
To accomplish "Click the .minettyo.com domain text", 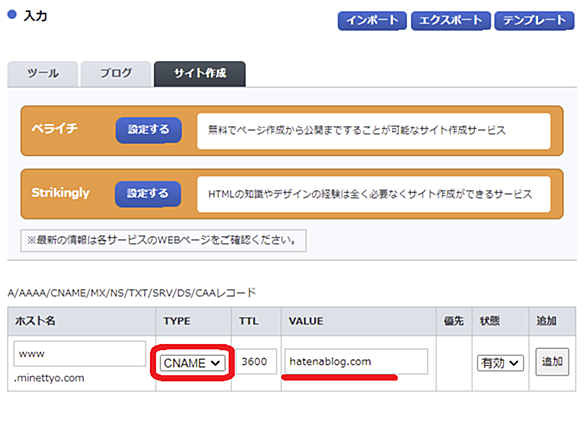I will pos(49,378).
